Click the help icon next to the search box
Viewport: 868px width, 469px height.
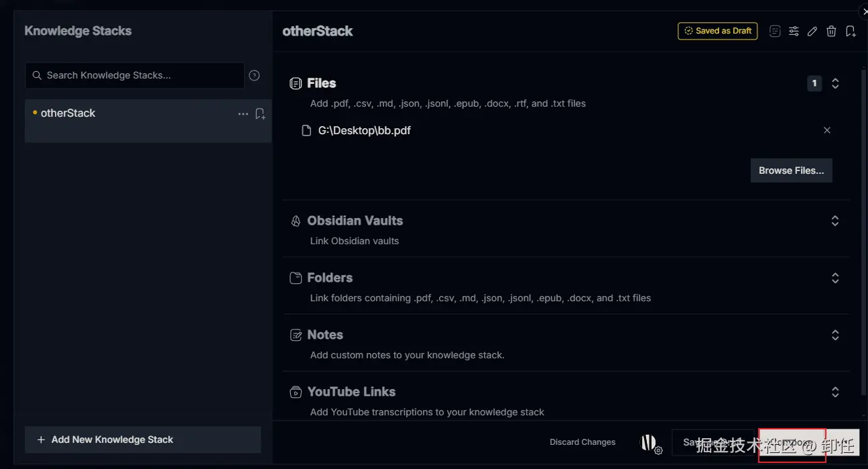click(x=254, y=75)
